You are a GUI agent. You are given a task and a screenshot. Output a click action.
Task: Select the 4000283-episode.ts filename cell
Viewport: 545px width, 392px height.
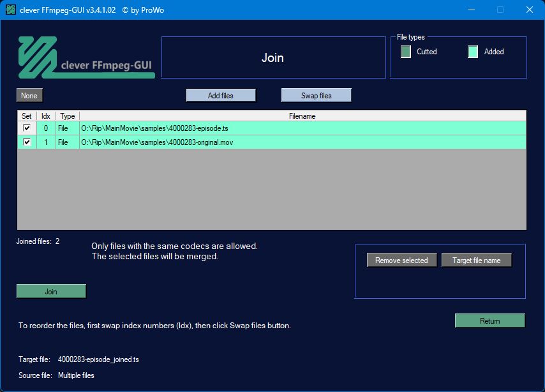pyautogui.click(x=302, y=128)
